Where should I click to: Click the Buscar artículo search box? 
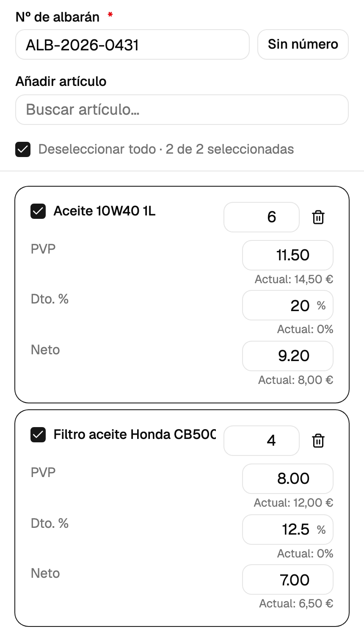(x=182, y=110)
